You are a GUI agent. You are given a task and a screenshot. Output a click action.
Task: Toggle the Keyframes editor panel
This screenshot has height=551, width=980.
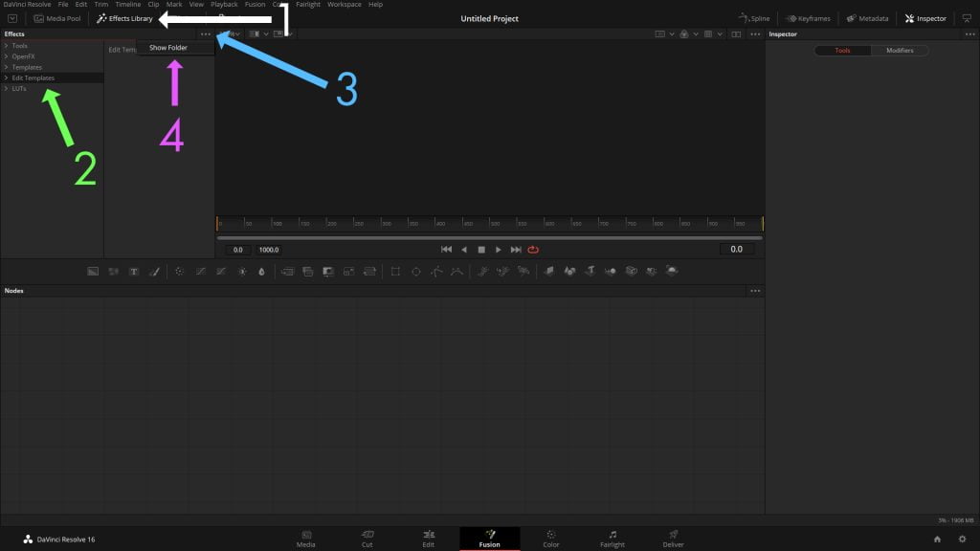point(808,19)
